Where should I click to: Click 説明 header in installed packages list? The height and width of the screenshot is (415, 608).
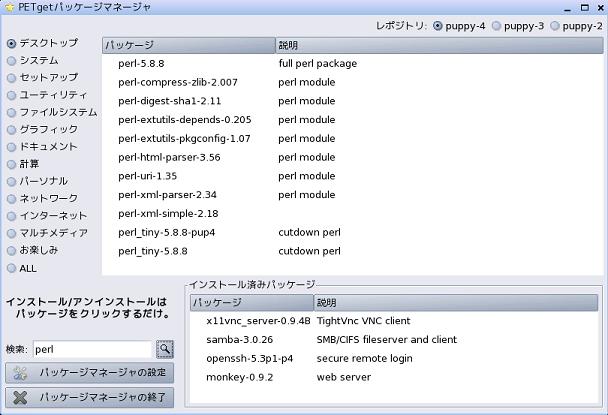coord(456,303)
